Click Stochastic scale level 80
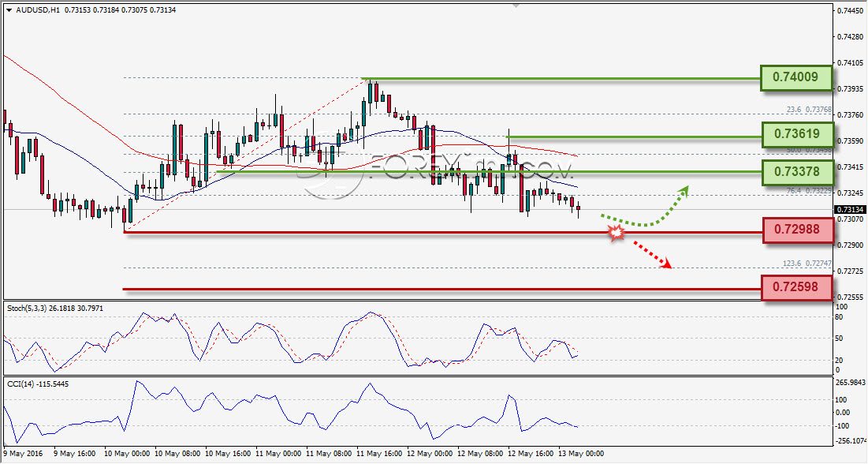Viewport: 868px width, 464px height. (839, 317)
